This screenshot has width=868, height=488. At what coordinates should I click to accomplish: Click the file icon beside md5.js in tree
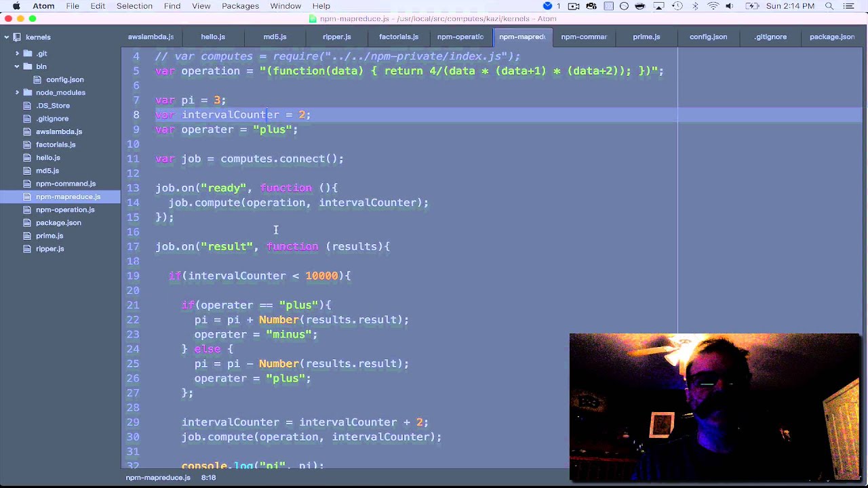[28, 171]
